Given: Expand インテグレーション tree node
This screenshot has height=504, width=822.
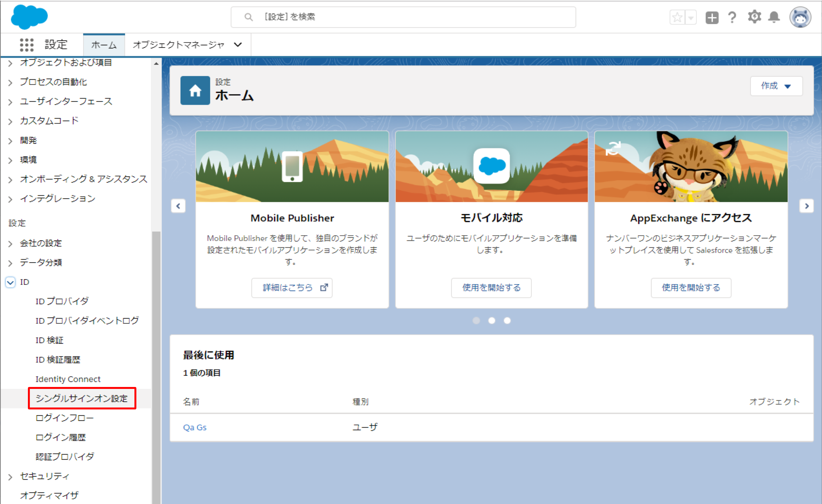Looking at the screenshot, I should point(10,199).
